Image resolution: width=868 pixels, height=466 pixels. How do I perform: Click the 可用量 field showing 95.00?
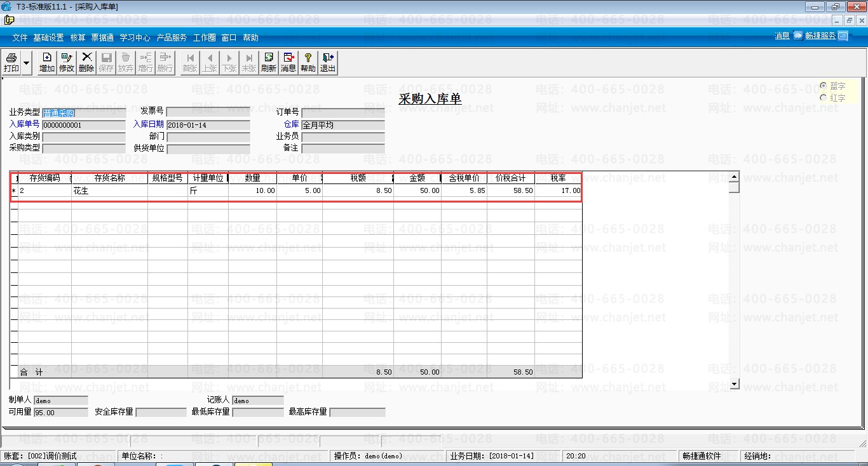tap(61, 413)
